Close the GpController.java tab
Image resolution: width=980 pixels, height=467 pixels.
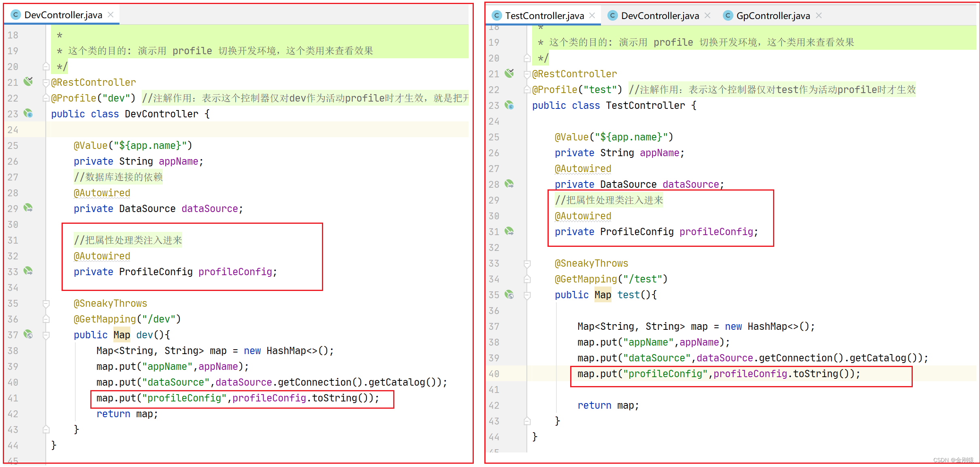coord(819,15)
